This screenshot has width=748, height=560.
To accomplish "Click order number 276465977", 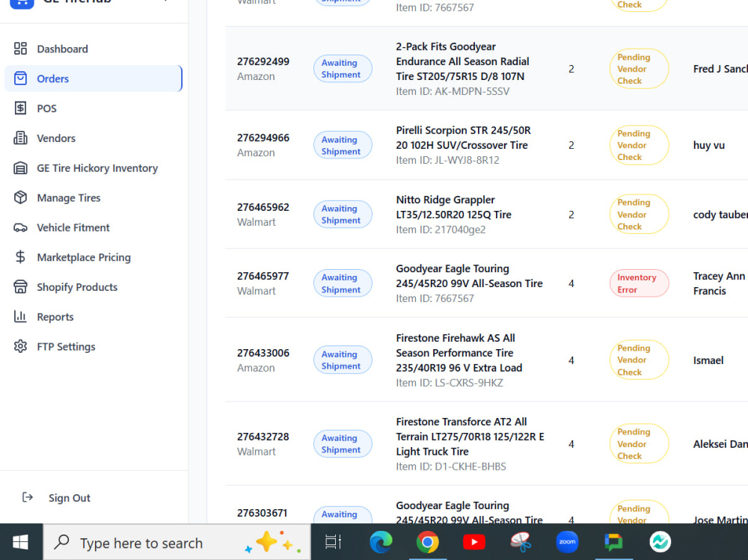I will (263, 276).
